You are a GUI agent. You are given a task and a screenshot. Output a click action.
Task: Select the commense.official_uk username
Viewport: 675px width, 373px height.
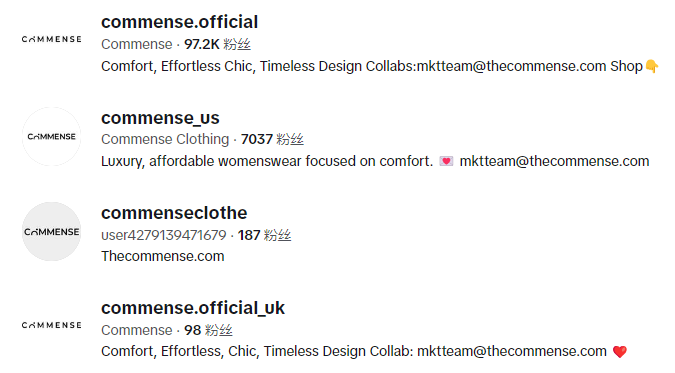[x=193, y=308]
